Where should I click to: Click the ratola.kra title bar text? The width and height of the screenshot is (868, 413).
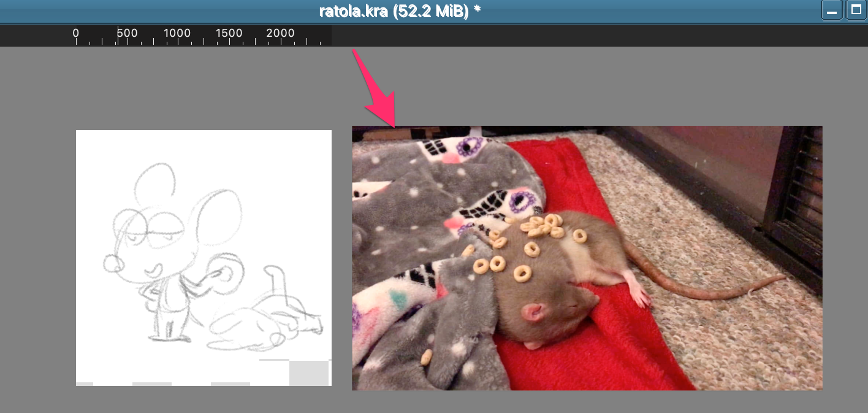pos(399,11)
